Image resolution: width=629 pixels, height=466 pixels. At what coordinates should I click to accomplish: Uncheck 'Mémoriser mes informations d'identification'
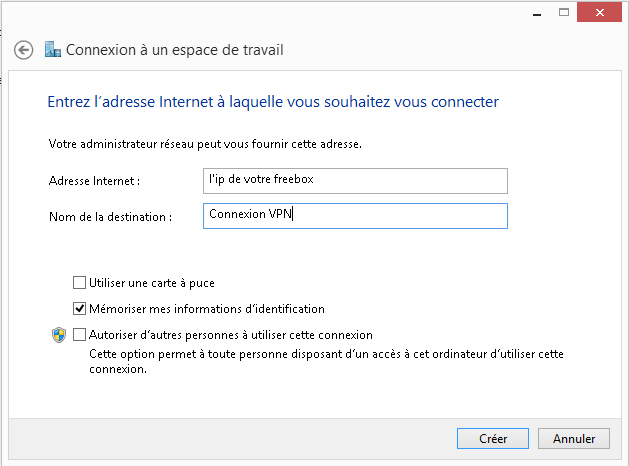[x=79, y=308]
